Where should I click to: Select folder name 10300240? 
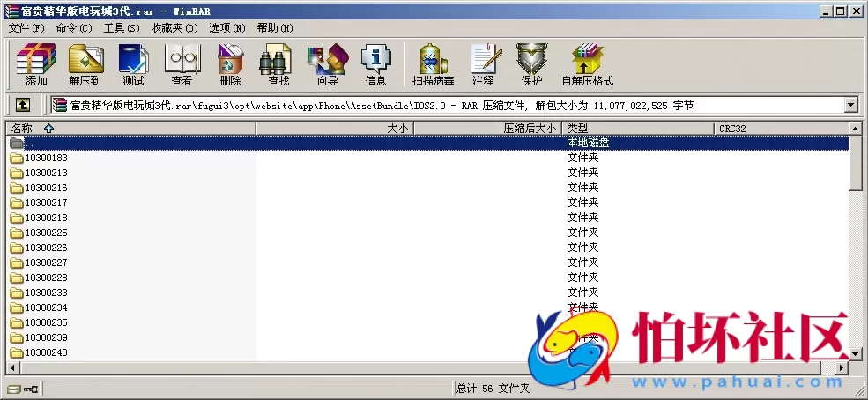47,352
